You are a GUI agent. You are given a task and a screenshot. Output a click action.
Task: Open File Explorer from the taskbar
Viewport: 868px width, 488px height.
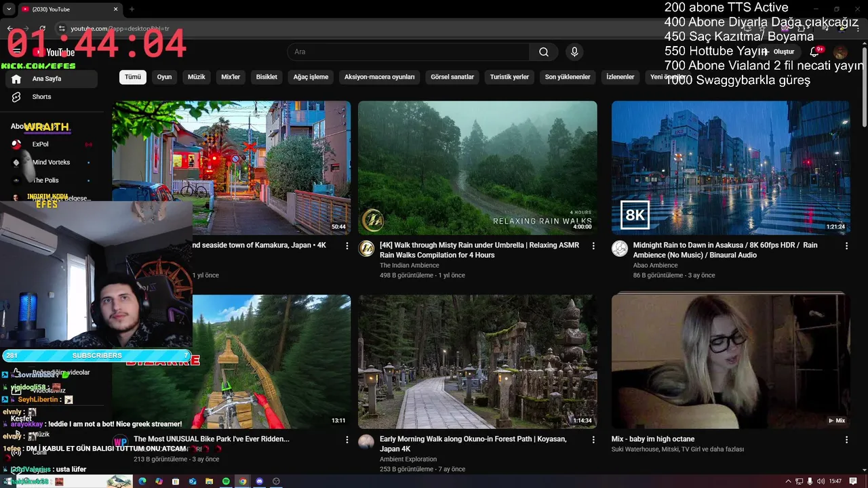(x=210, y=481)
